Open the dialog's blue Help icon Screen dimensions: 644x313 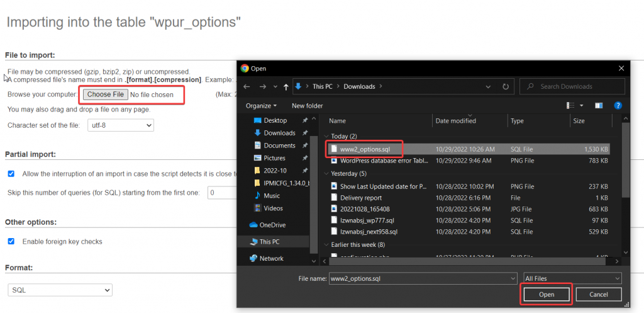(618, 106)
